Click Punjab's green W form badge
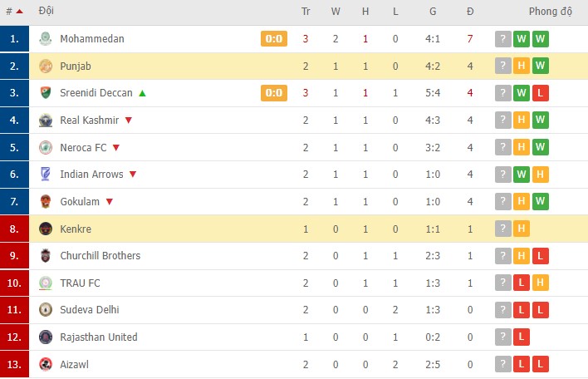 pyautogui.click(x=541, y=66)
